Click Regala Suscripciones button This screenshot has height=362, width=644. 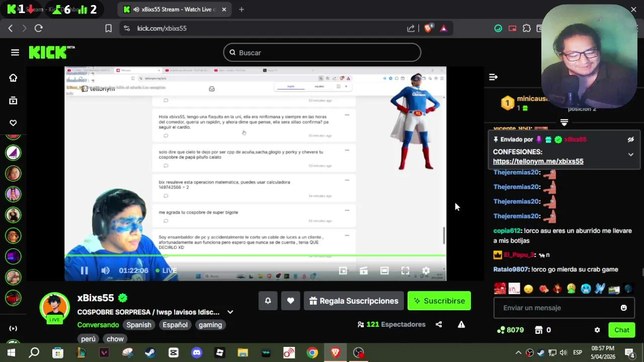pos(354,301)
